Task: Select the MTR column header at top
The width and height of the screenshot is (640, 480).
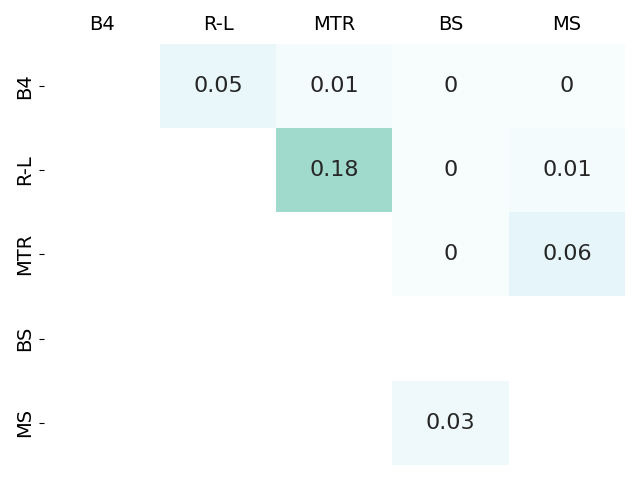Action: tap(334, 24)
